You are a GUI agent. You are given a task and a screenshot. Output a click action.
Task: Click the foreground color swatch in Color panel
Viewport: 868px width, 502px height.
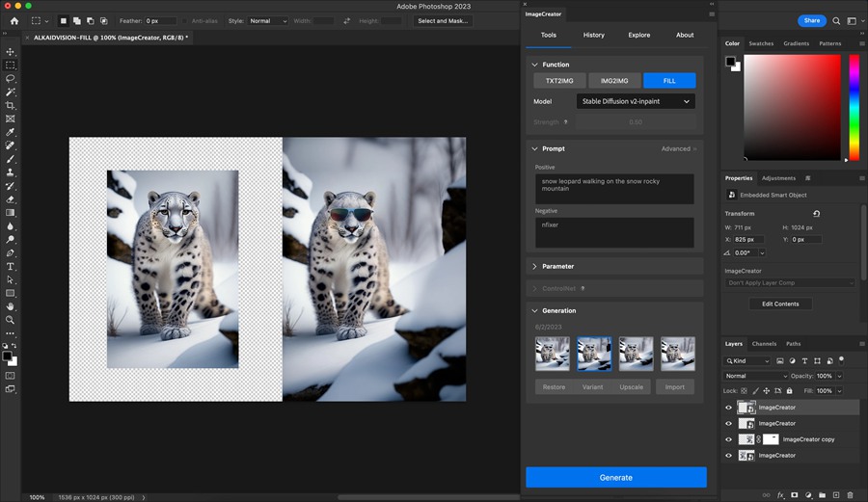tap(731, 62)
